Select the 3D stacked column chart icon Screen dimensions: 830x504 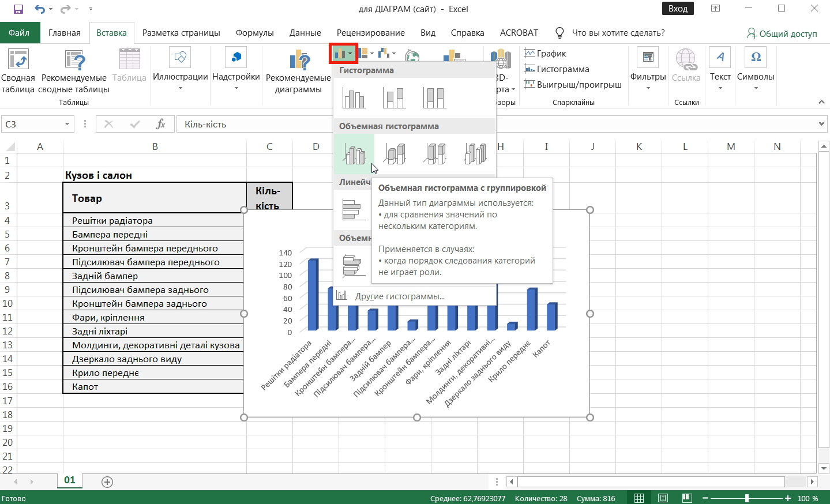pyautogui.click(x=395, y=154)
